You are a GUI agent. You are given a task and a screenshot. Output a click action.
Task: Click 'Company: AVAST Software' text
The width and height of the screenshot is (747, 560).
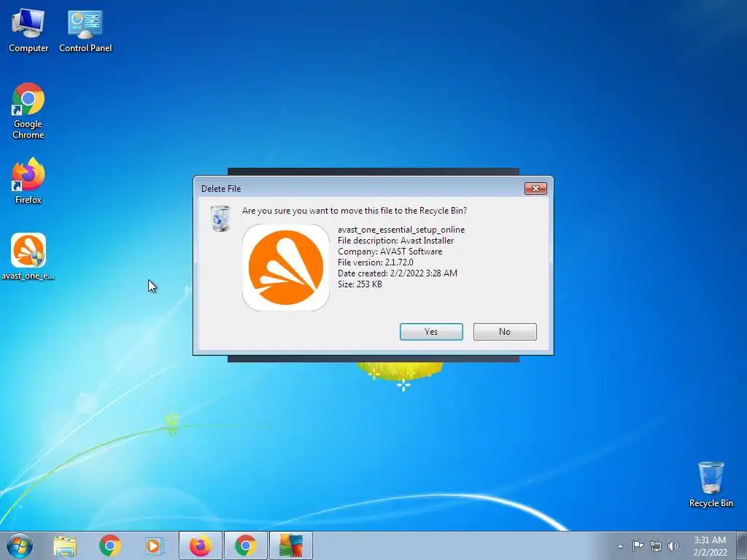(390, 252)
